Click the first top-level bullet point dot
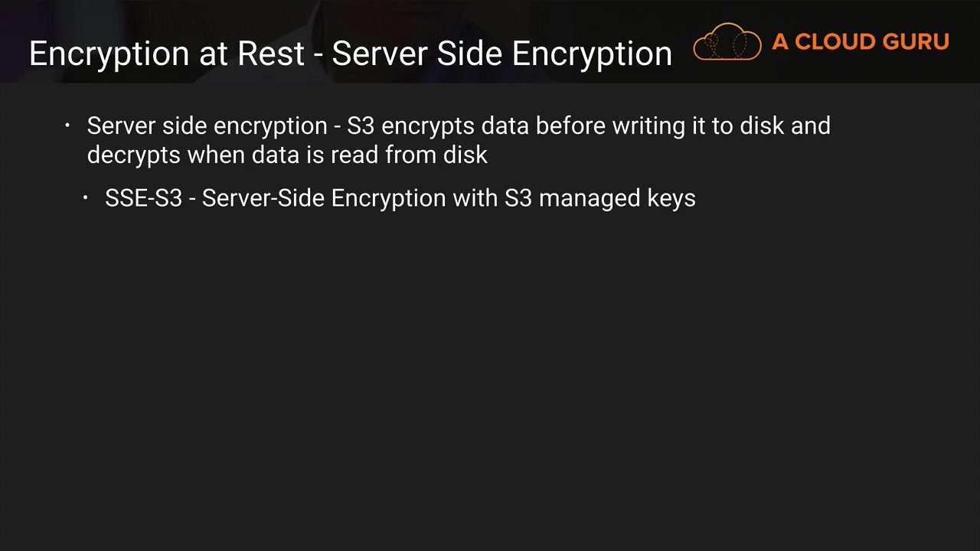980x551 pixels. click(x=67, y=126)
